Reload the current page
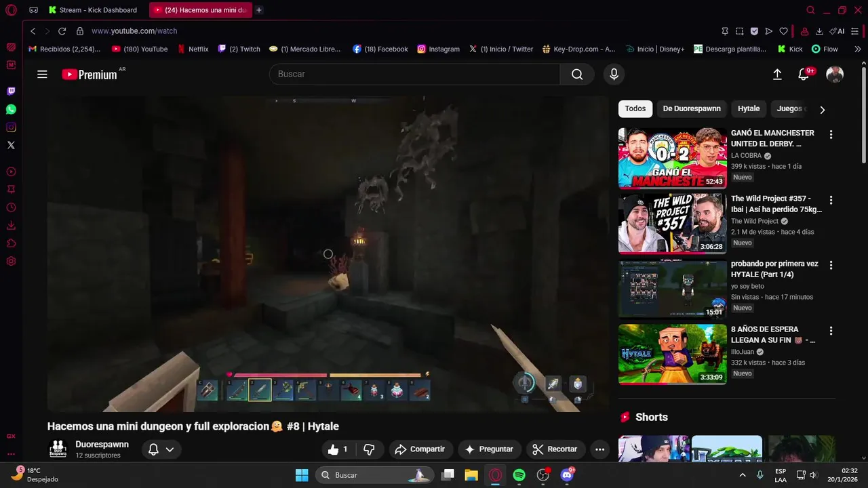Screen dimensions: 868x488 pos(62,31)
